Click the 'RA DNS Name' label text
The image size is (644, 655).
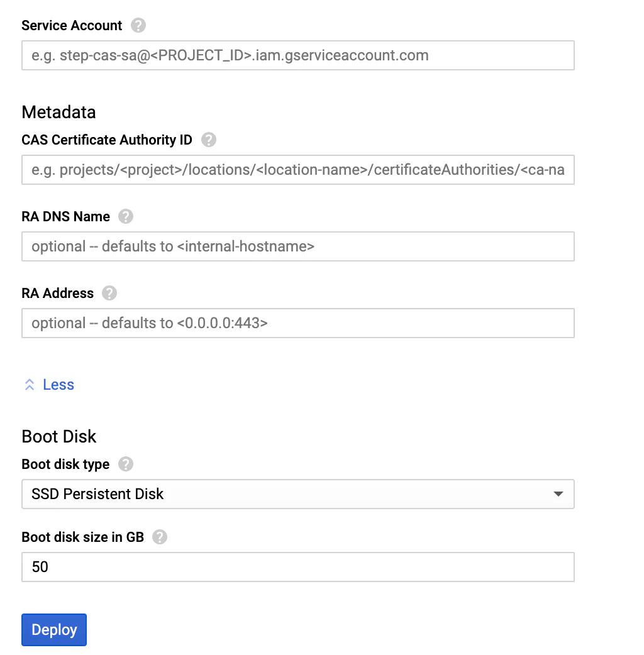click(65, 217)
